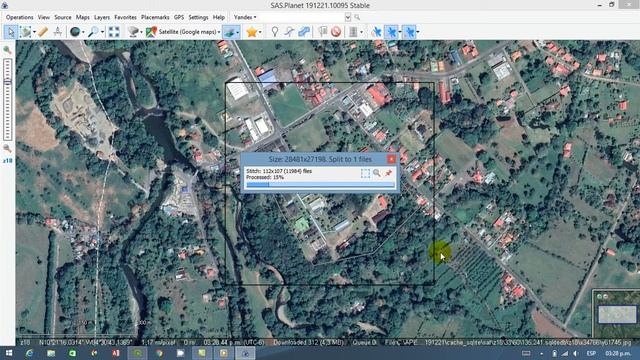Click the coordinates in status bar
This screenshot has width=640, height=360.
86,342
